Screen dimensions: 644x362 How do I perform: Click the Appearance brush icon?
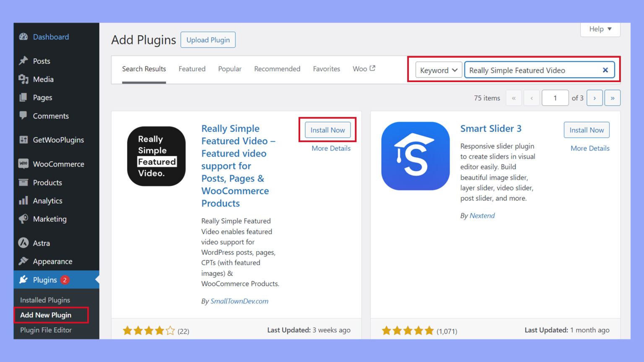(x=23, y=261)
